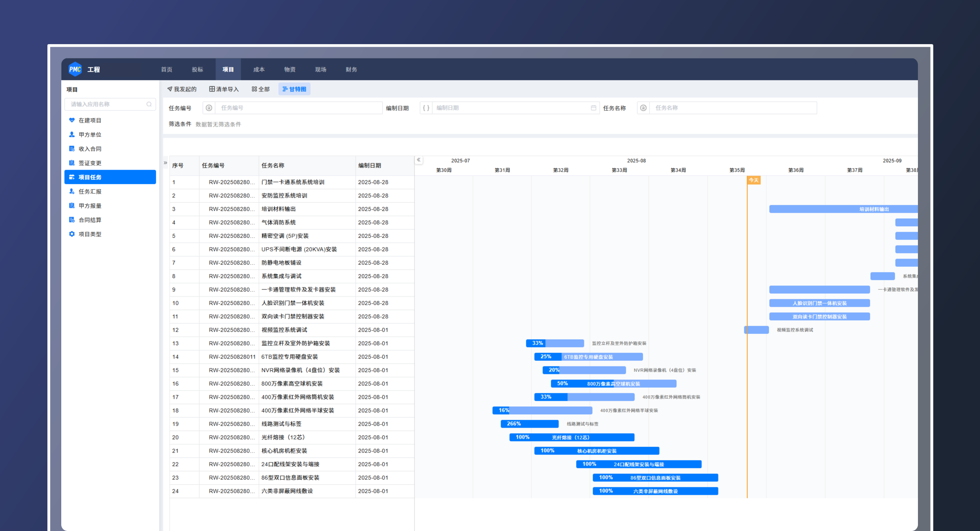Click the 今天 marker on the timeline
The image size is (980, 531).
click(x=754, y=180)
